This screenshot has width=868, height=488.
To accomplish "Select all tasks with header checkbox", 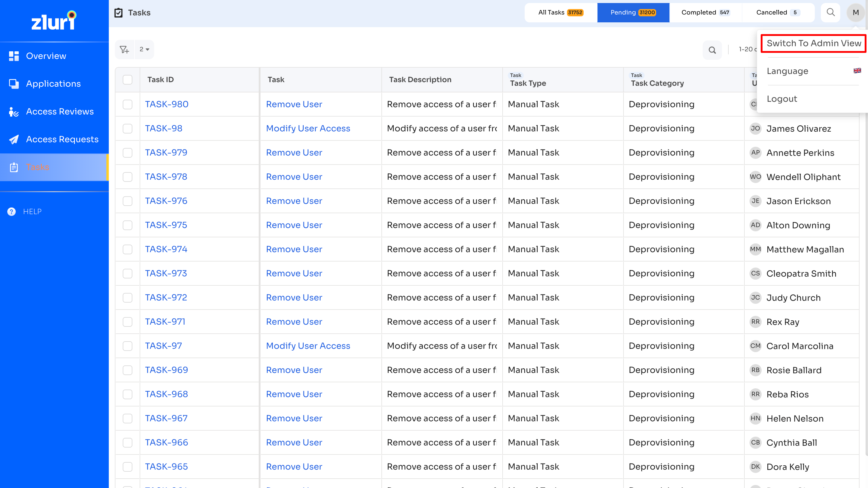I will pyautogui.click(x=127, y=80).
